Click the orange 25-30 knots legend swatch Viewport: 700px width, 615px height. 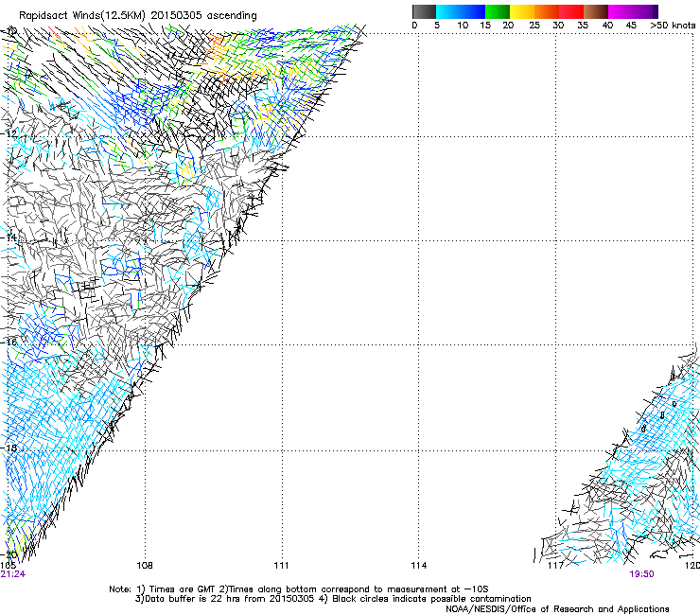coord(547,11)
